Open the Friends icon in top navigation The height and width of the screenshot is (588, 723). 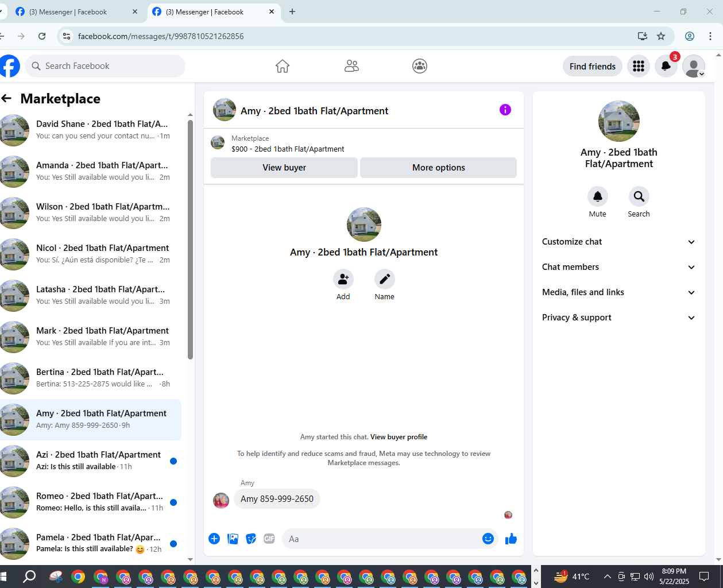351,66
